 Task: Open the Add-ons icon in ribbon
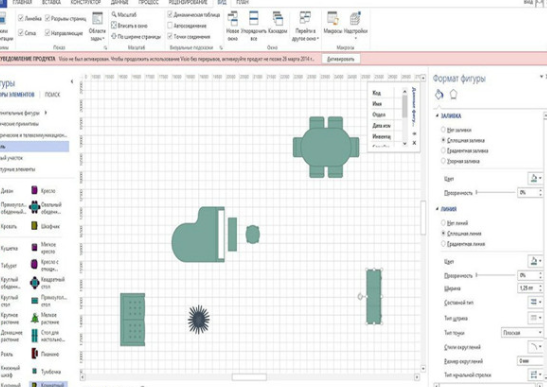(355, 18)
